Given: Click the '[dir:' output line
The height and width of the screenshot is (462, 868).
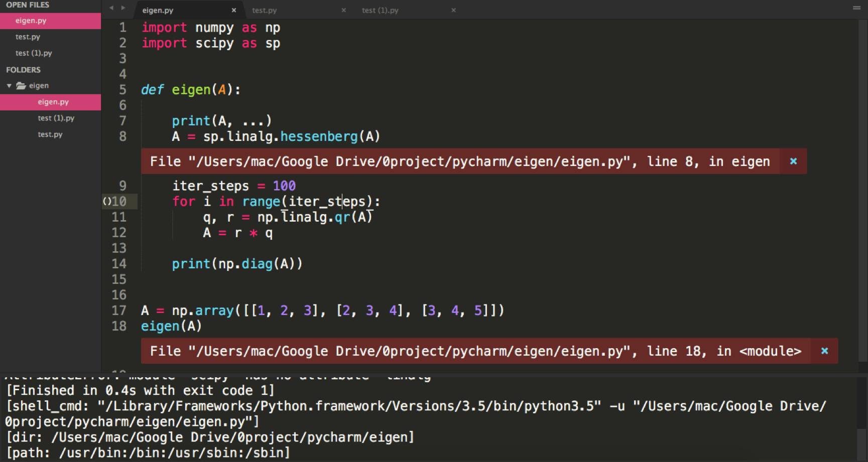Looking at the screenshot, I should tap(210, 437).
